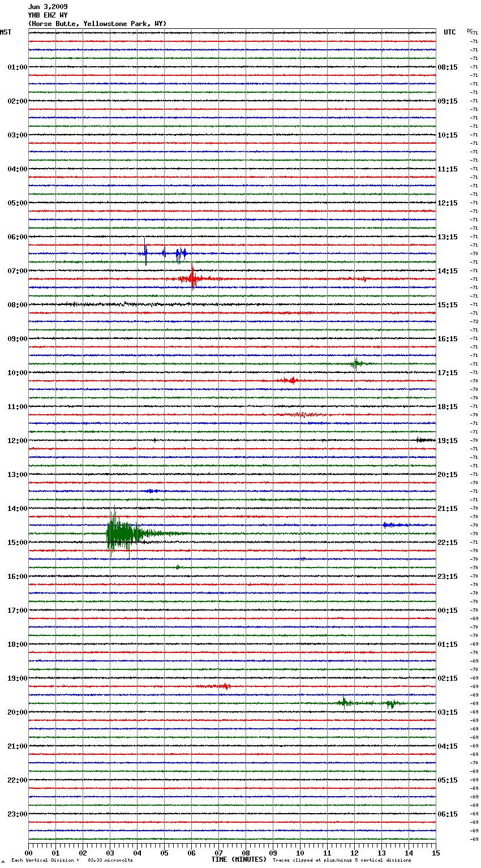Viewport: 481px width, 868px height.
Task: Click the 17:15 UTC time label
Action: pyautogui.click(x=448, y=373)
